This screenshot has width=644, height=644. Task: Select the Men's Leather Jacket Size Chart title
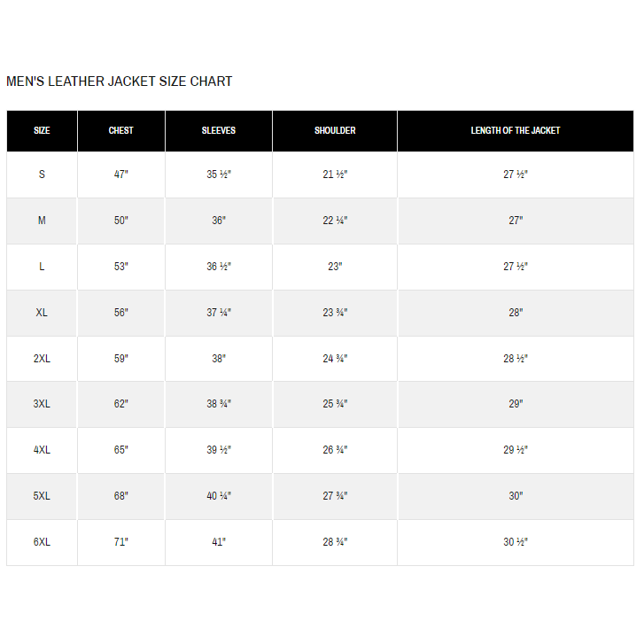click(119, 81)
